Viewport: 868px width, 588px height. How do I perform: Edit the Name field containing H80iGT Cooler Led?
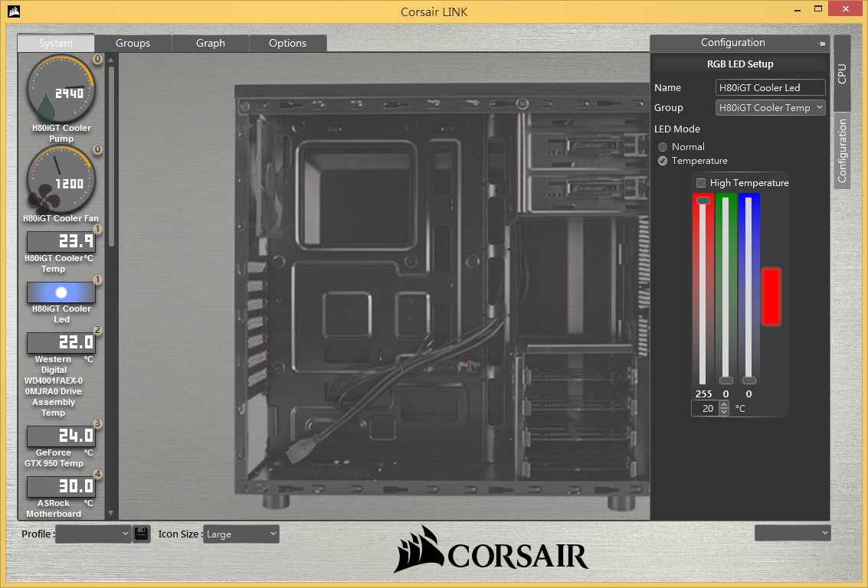770,87
